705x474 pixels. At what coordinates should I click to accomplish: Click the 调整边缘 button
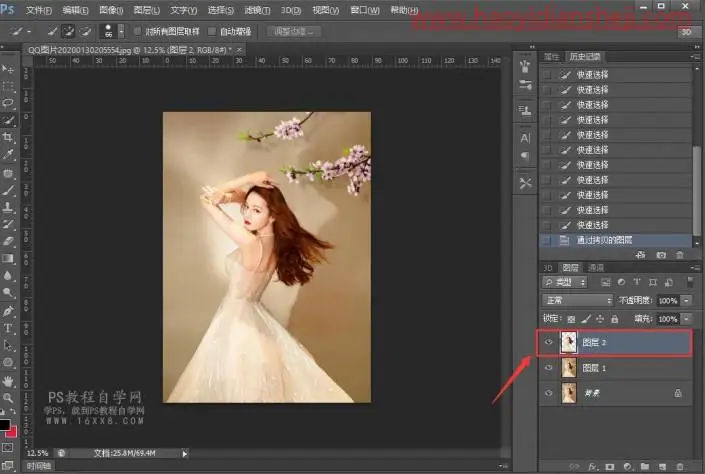pos(294,31)
